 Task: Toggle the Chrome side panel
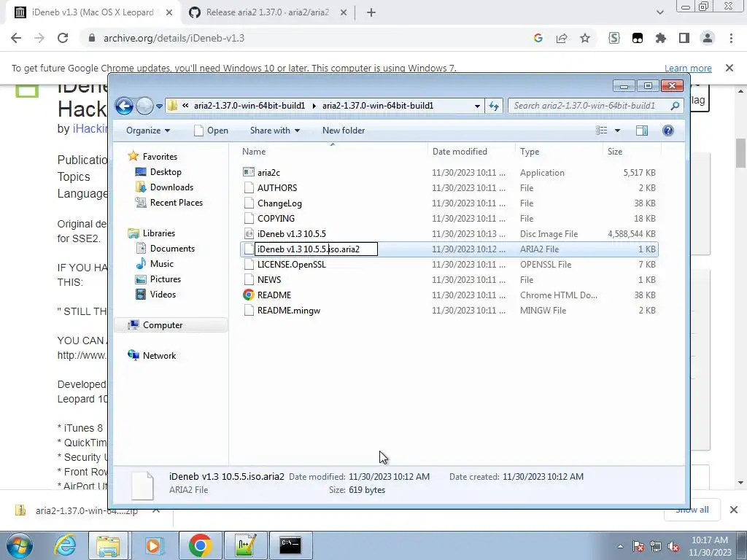click(x=684, y=38)
